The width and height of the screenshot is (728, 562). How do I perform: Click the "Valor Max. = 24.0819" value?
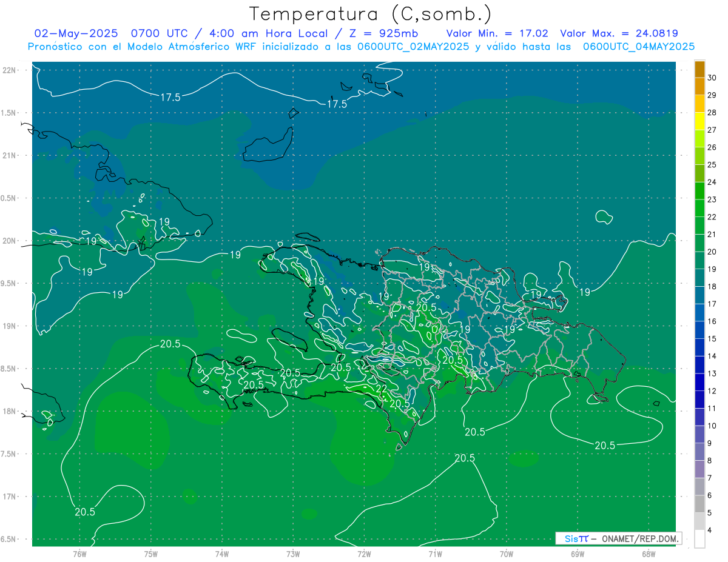(x=619, y=33)
